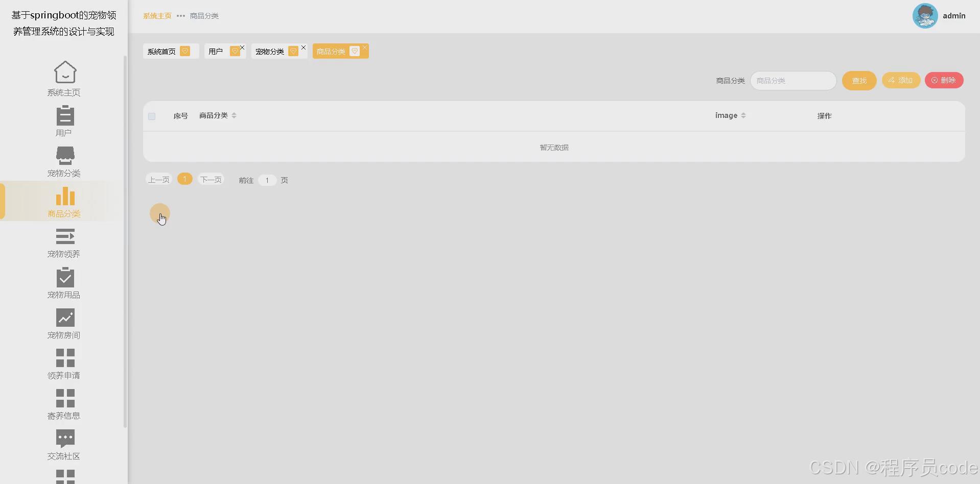
Task: Click the 暂无数据 empty table message
Action: coord(554,148)
